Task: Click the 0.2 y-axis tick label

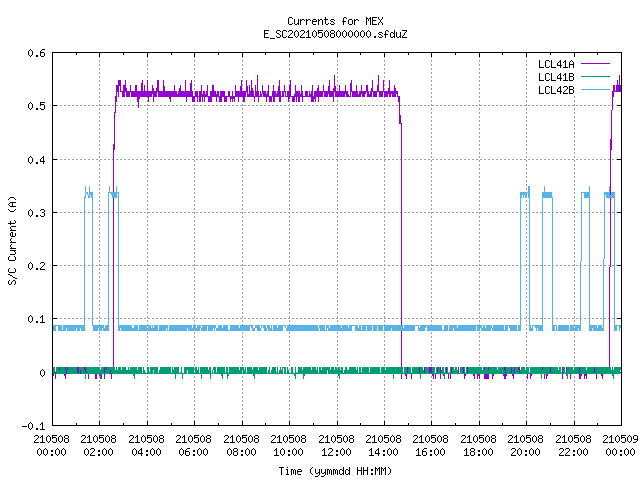Action: [x=36, y=266]
